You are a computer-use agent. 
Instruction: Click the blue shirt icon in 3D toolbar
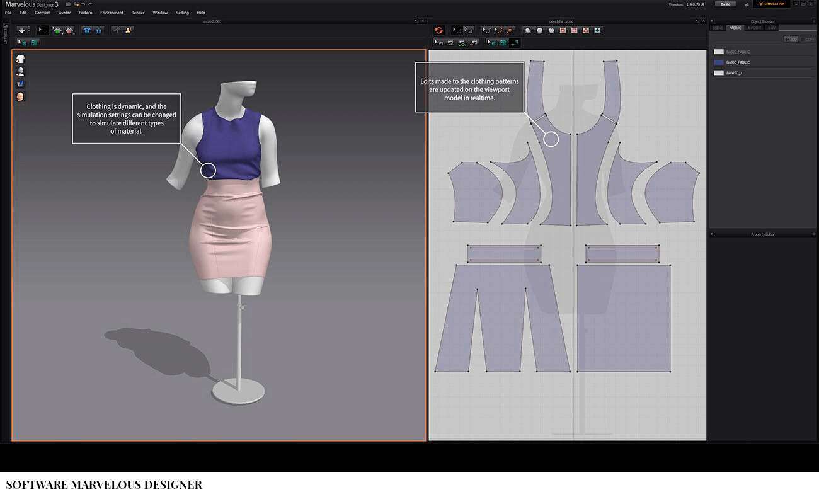click(x=87, y=30)
